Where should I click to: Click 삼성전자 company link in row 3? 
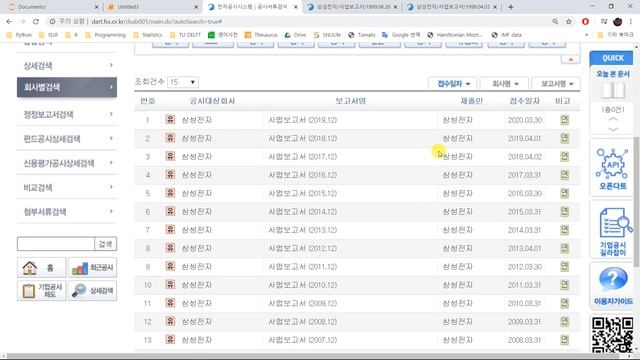(197, 156)
